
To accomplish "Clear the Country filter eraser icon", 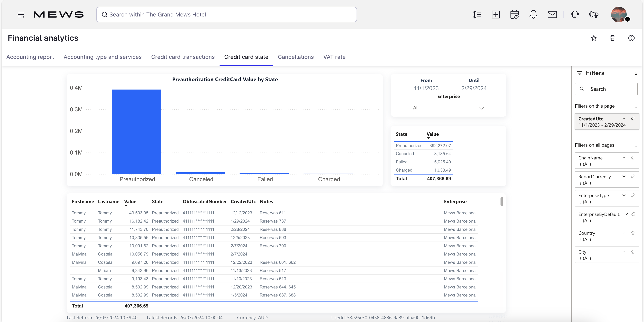I will click(632, 233).
